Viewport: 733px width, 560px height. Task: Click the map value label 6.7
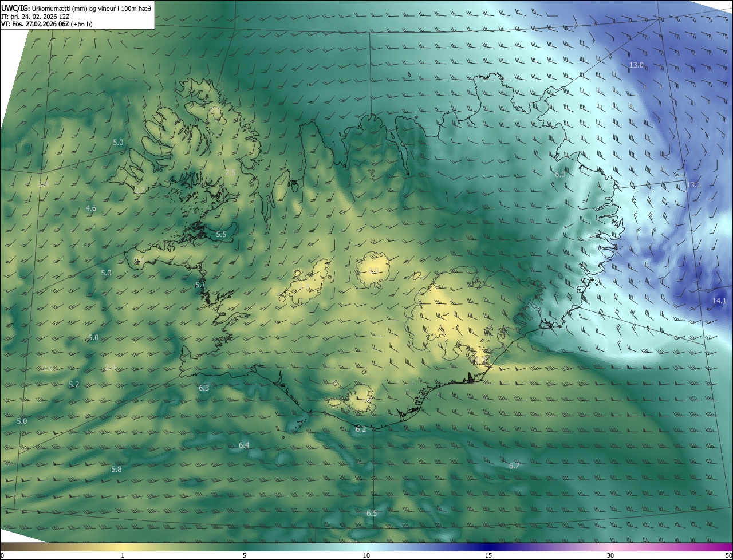tap(514, 466)
